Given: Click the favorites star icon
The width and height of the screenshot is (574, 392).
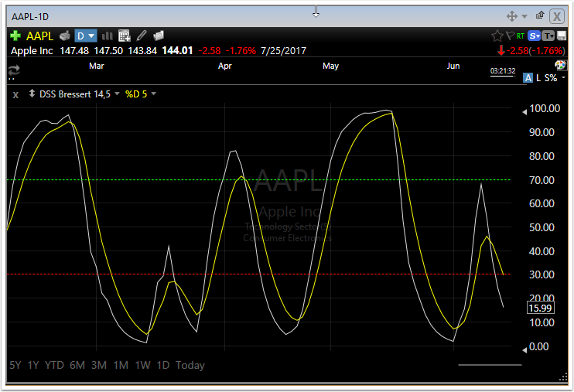Looking at the screenshot, I should 497,36.
